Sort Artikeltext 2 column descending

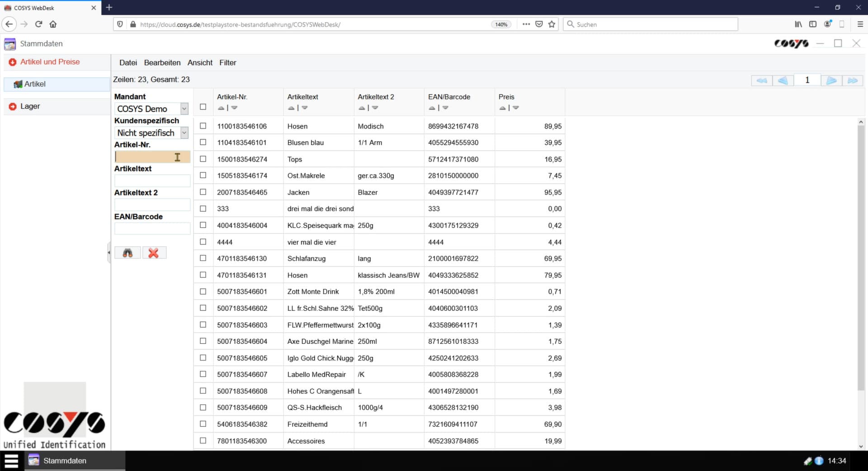click(375, 108)
